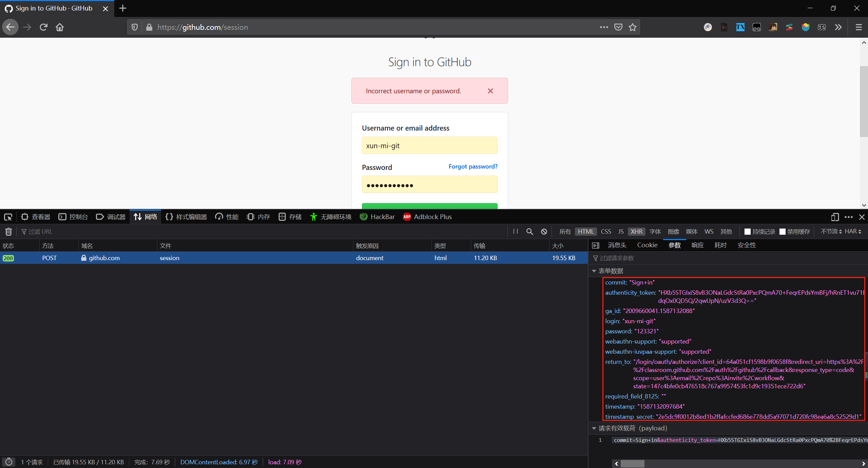
Task: Toggle the XHR filter button
Action: (636, 232)
